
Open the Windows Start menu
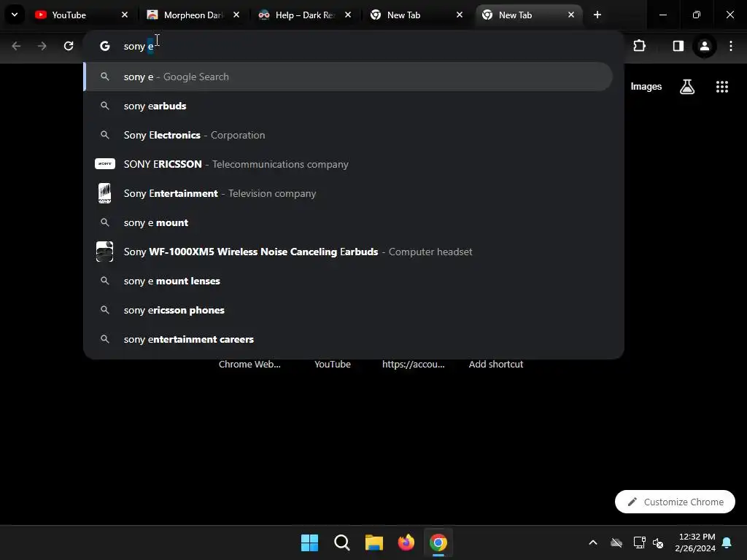(309, 542)
